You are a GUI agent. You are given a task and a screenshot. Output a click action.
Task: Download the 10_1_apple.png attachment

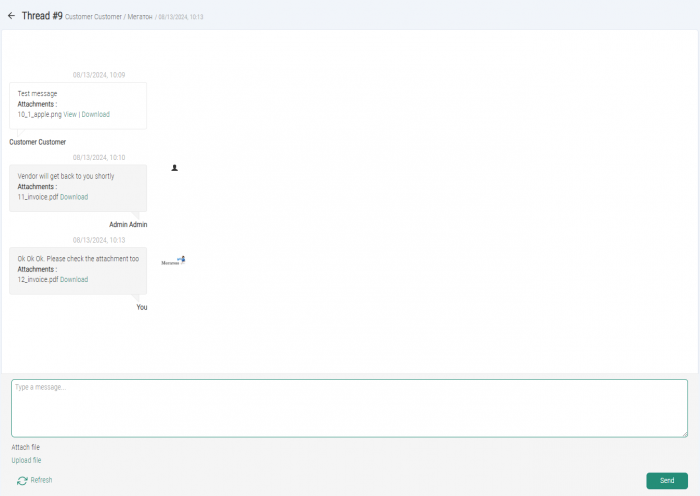click(96, 114)
